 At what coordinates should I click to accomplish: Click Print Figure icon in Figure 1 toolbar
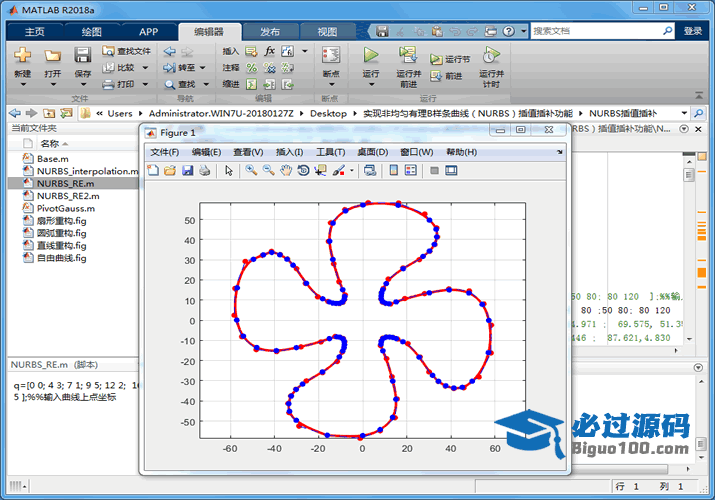click(x=205, y=170)
